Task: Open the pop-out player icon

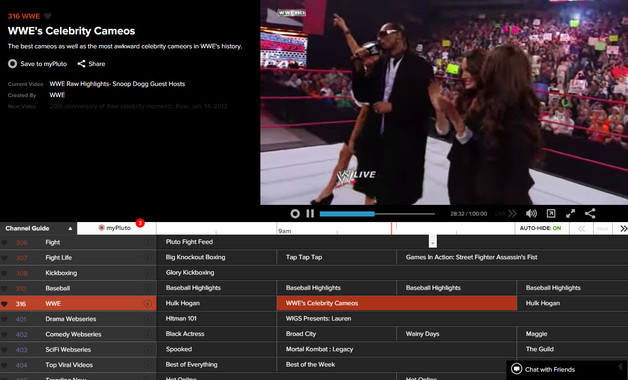Action: (x=551, y=213)
